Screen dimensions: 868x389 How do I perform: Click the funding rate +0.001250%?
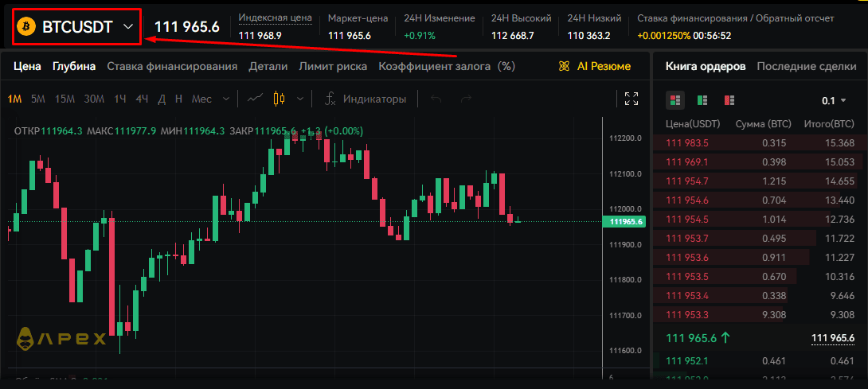(663, 36)
